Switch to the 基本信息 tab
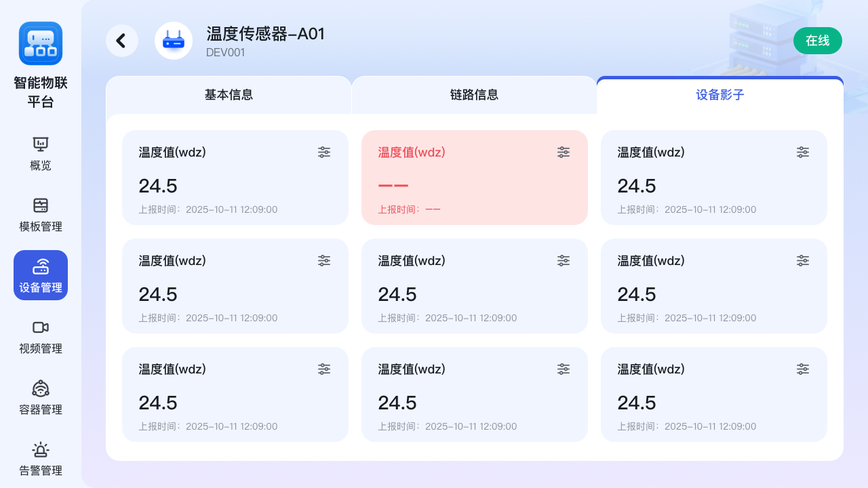The image size is (868, 488). coord(229,95)
